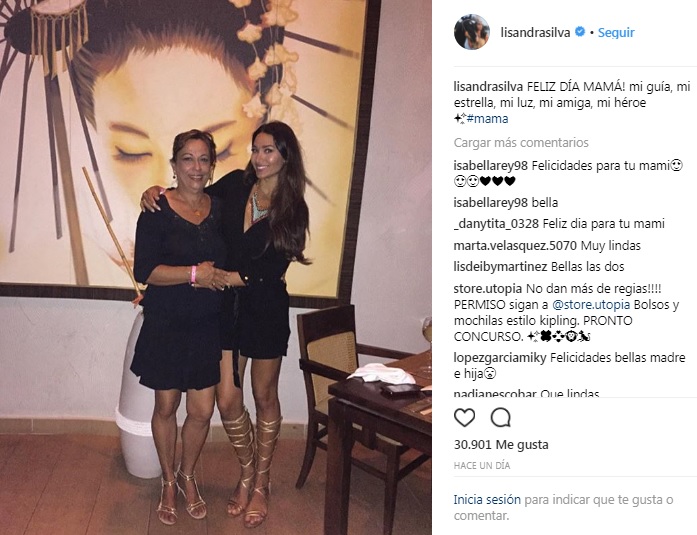Open post timestamp HACE UN DÍA
The width and height of the screenshot is (697, 535).
coord(482,466)
